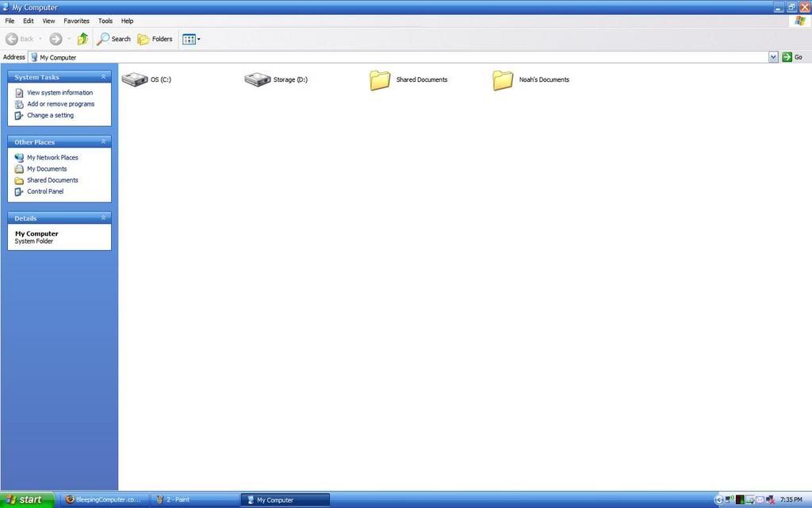Viewport: 812px width, 508px height.
Task: Show hidden system tray icons arrow
Action: [x=718, y=500]
